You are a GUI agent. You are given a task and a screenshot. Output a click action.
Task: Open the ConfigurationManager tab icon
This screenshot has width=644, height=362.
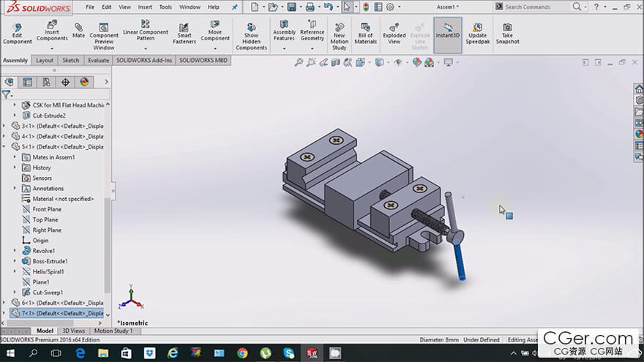[46, 82]
